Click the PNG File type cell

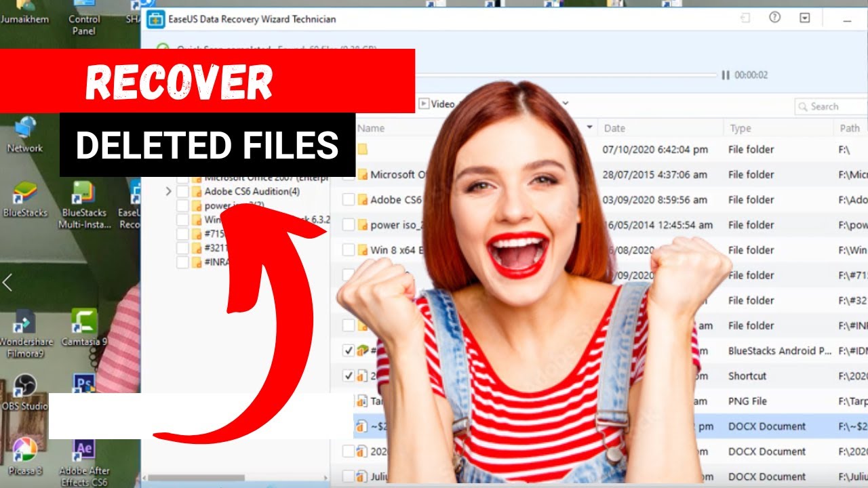pyautogui.click(x=747, y=401)
